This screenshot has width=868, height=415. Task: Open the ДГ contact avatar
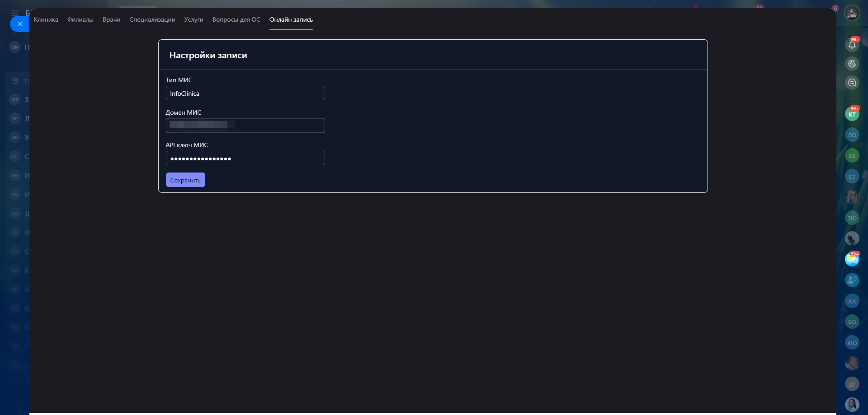[x=852, y=384]
